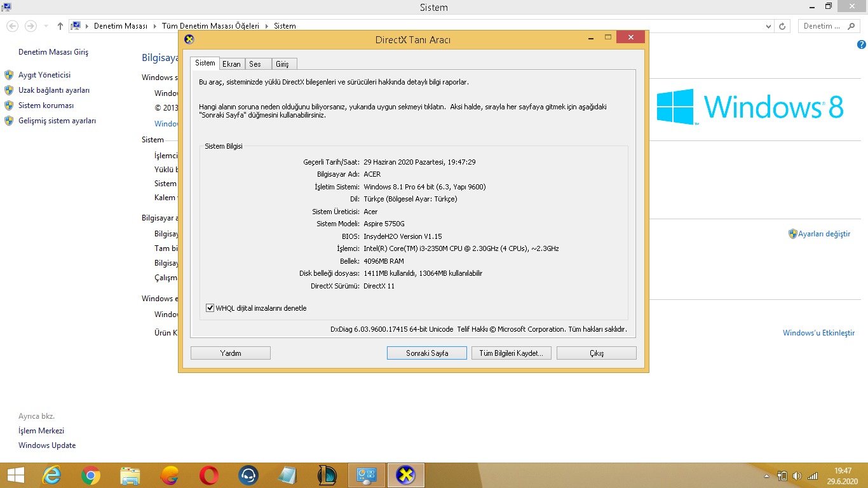Image resolution: width=868 pixels, height=488 pixels.
Task: Click the Çıkış button
Action: (597, 353)
